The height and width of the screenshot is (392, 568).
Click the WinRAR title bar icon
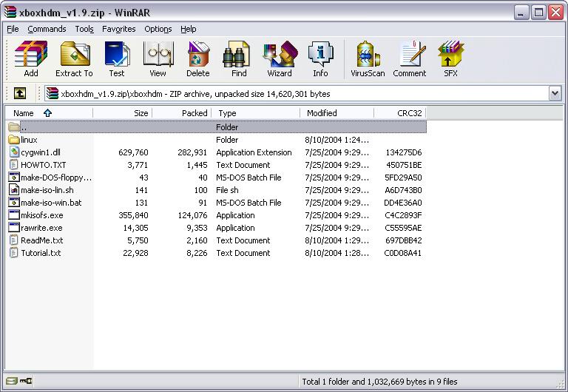[10, 12]
